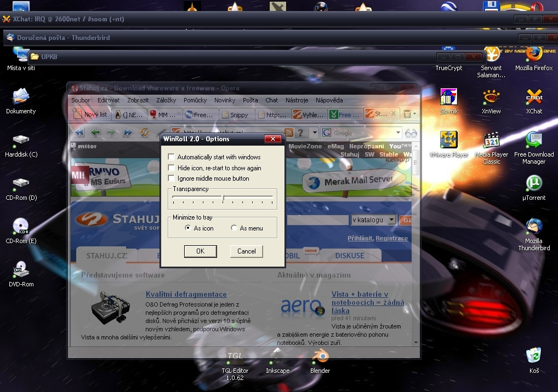Open the DISKUSE tab on the page

point(350,256)
